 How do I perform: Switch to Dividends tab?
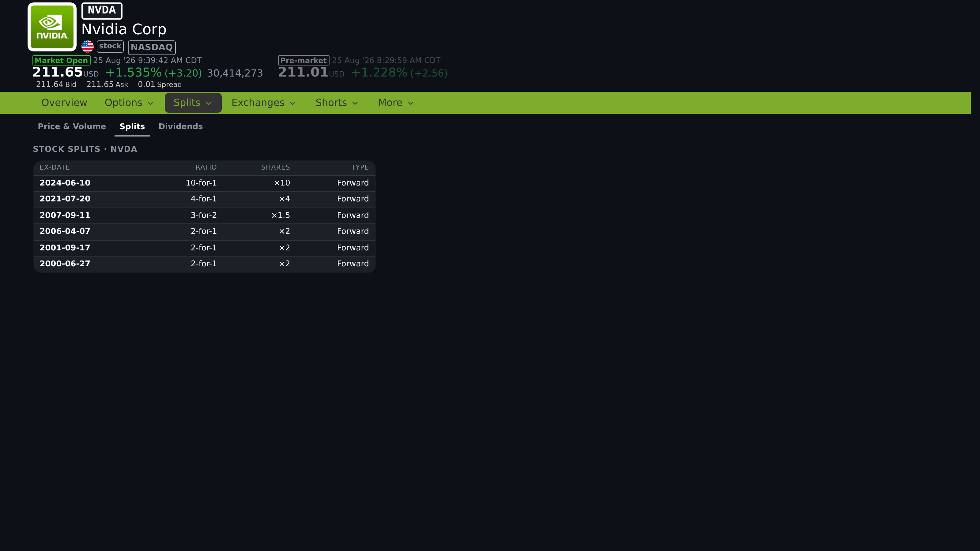point(181,127)
